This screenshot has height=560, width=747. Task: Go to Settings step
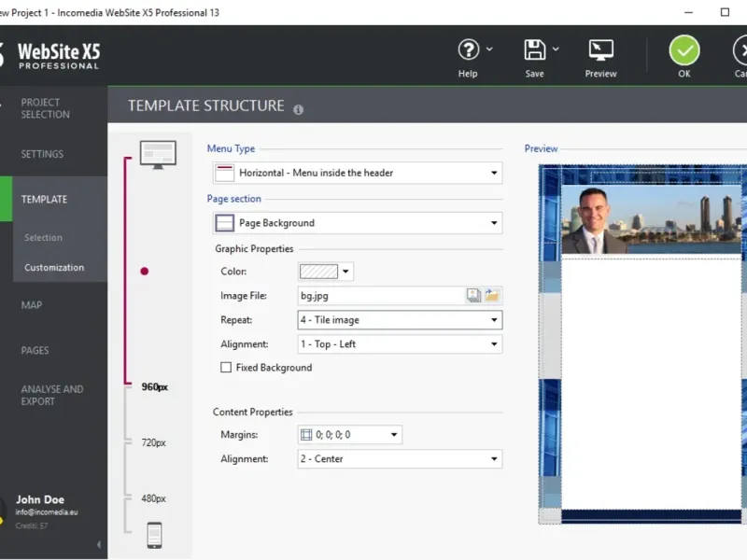click(x=42, y=154)
